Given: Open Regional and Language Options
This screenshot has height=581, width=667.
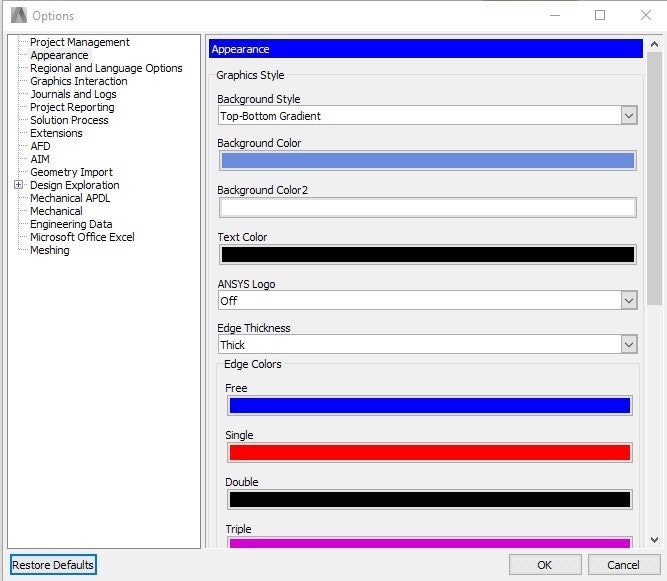Looking at the screenshot, I should tap(106, 68).
